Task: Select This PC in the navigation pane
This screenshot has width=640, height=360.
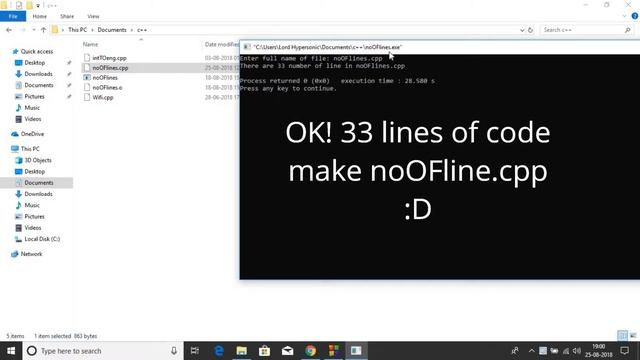Action: click(30, 149)
